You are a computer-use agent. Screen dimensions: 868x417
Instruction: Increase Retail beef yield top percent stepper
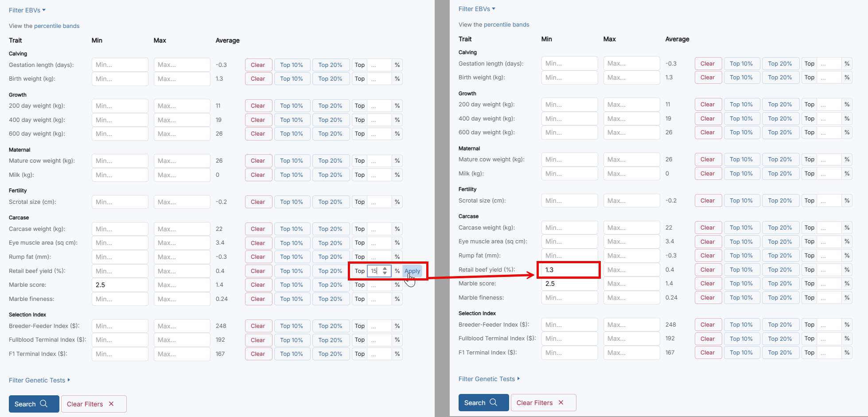coord(385,269)
